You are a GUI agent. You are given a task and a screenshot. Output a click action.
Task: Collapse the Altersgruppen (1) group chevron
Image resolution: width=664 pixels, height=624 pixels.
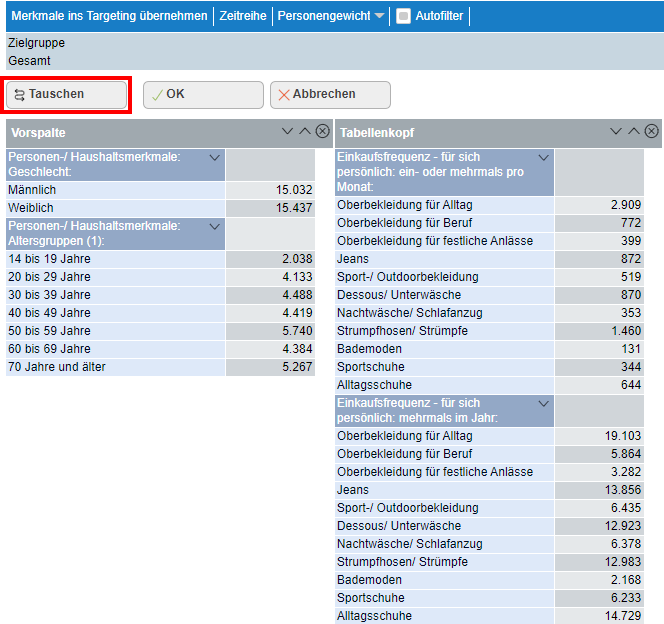pyautogui.click(x=214, y=227)
